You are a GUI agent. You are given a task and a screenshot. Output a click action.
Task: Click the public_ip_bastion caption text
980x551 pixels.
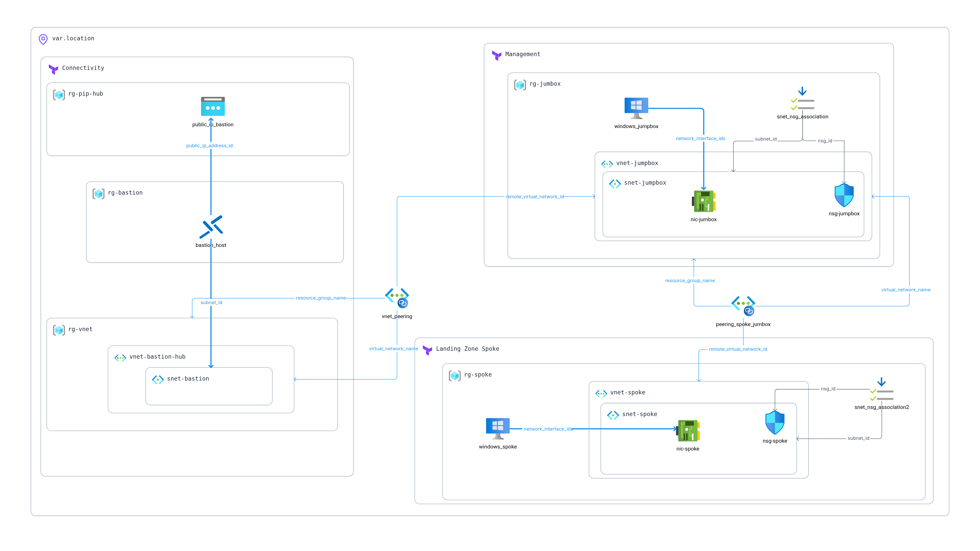pyautogui.click(x=213, y=125)
